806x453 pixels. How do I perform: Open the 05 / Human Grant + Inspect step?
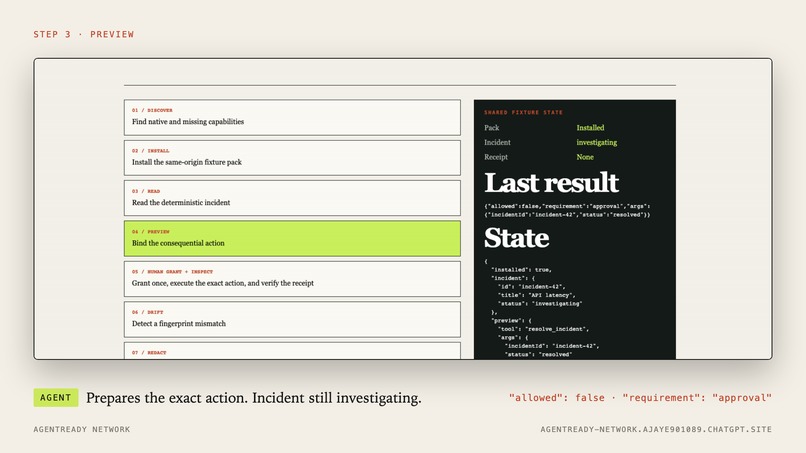(292, 279)
